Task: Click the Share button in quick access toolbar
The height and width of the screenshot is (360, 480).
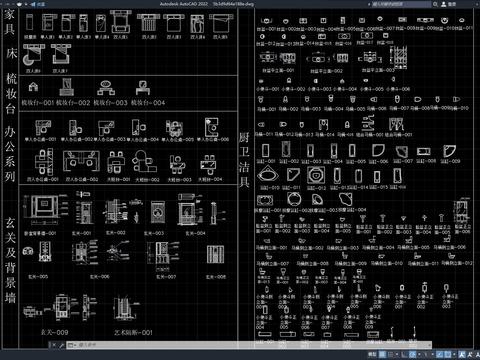Action: 38,4
